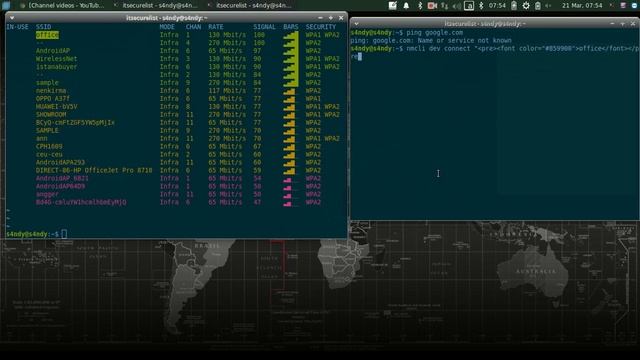The height and width of the screenshot is (360, 640).
Task: Click the small speaker icon before the date
Action: [548, 5]
